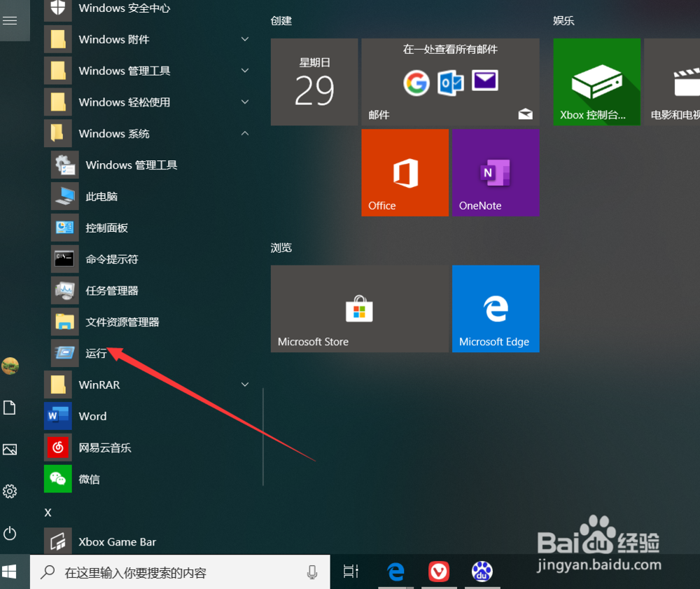Open Settings gear in left rail
The height and width of the screenshot is (589, 700).
point(10,491)
